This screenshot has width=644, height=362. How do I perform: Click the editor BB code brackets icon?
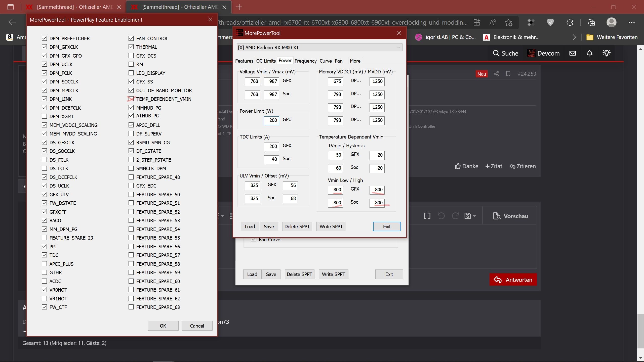coord(427,216)
